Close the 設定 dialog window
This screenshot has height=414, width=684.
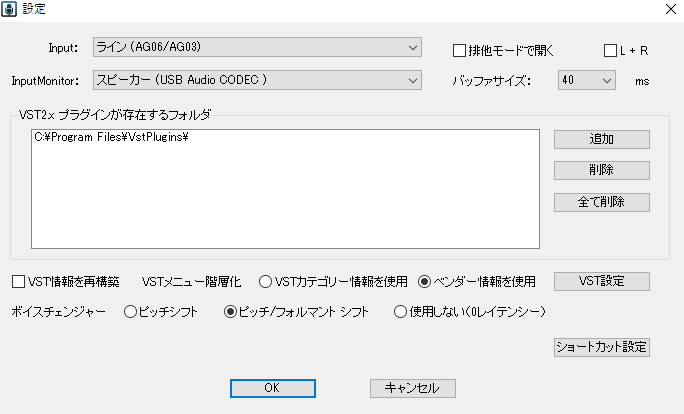671,9
